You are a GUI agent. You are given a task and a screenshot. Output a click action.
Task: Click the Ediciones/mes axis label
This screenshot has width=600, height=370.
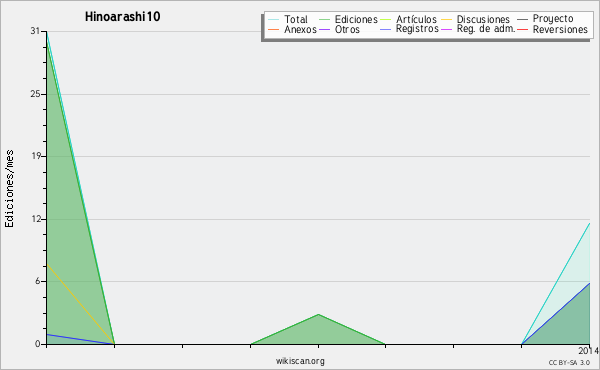coord(9,189)
